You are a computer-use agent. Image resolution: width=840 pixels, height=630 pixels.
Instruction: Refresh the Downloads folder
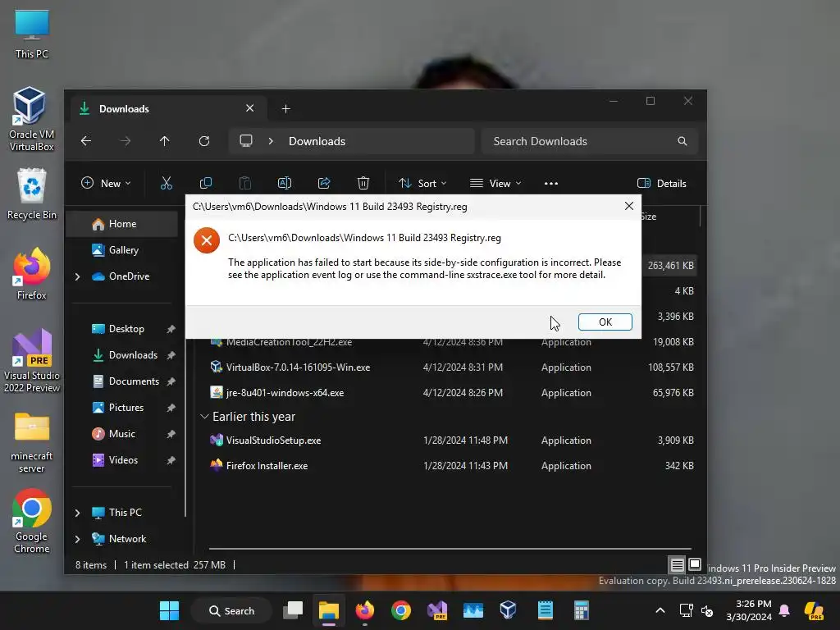(204, 141)
